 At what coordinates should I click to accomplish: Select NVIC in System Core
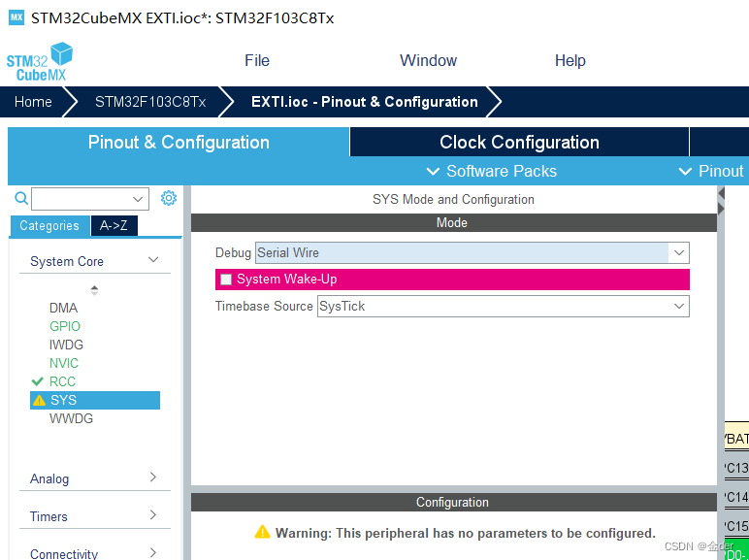pos(63,363)
